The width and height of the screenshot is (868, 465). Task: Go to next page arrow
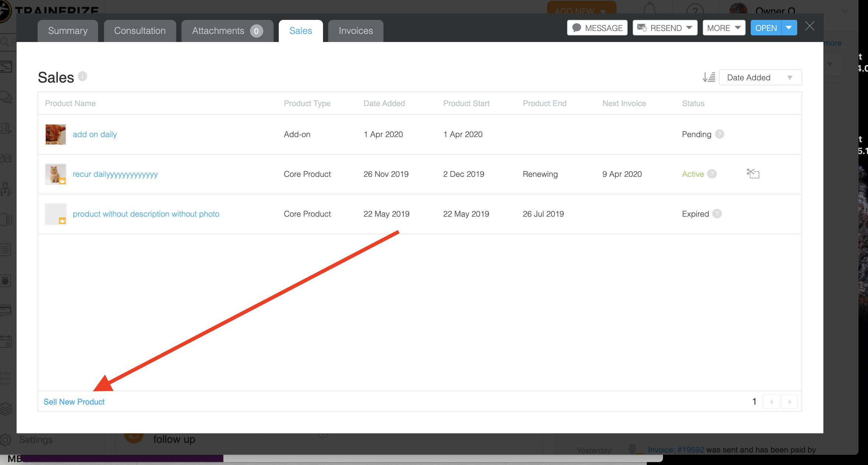[789, 402]
